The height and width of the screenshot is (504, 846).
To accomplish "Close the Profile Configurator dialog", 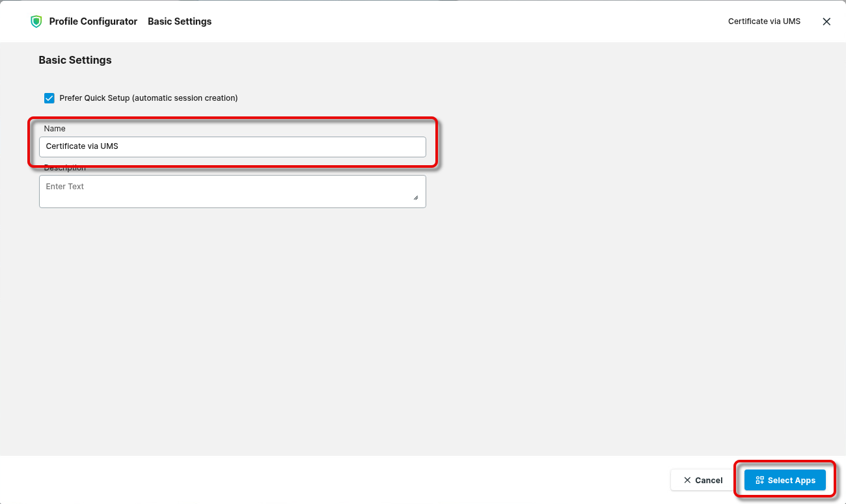I will [x=826, y=21].
